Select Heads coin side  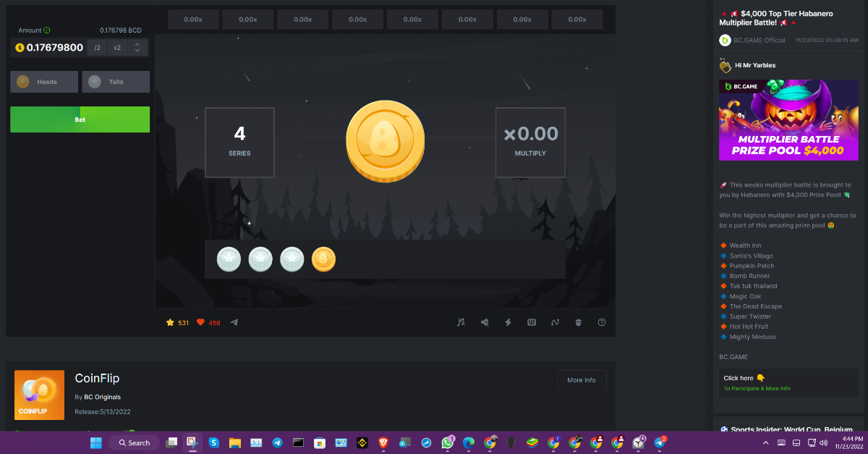point(44,82)
